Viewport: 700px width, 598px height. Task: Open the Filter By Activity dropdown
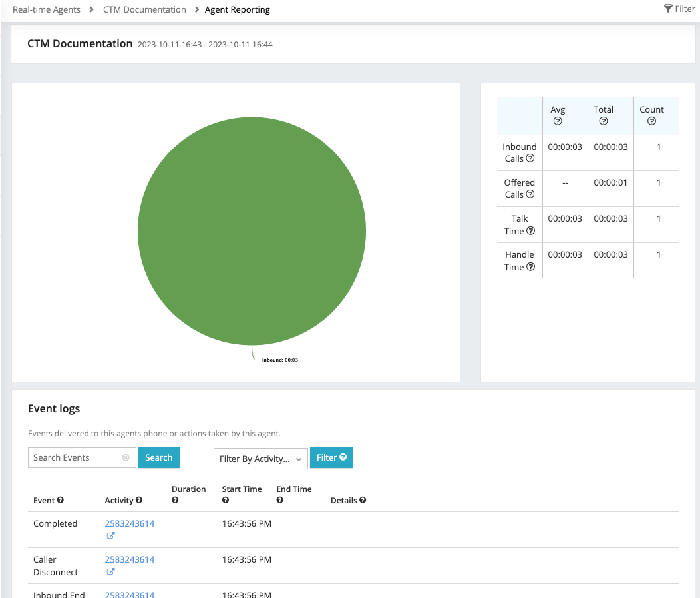coord(261,459)
